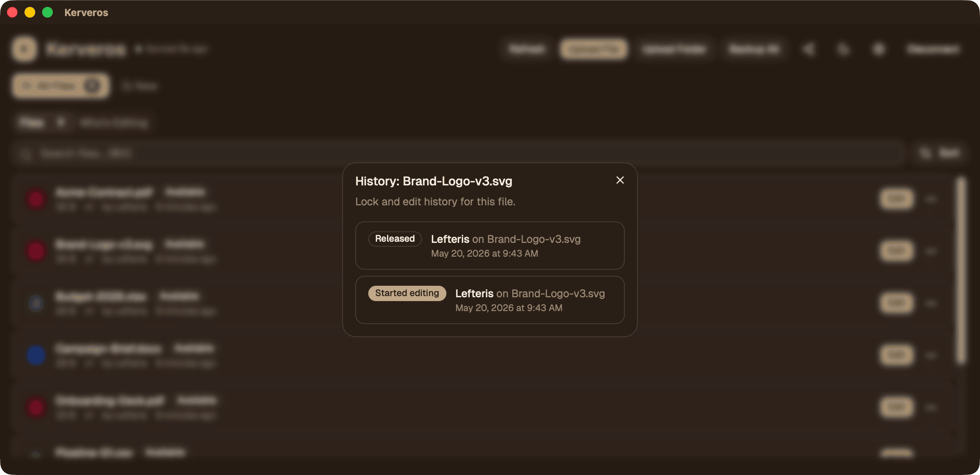
Task: Click the timestamp in the Released entry
Action: point(484,254)
